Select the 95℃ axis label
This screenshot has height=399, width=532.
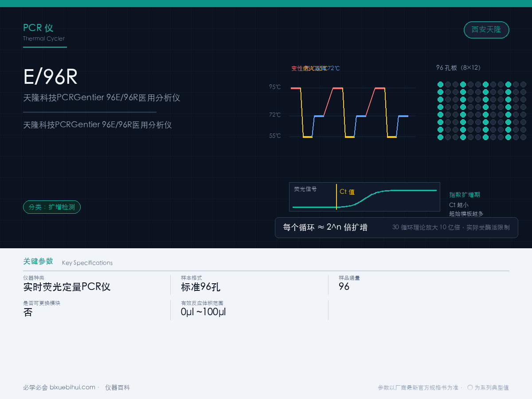[275, 87]
